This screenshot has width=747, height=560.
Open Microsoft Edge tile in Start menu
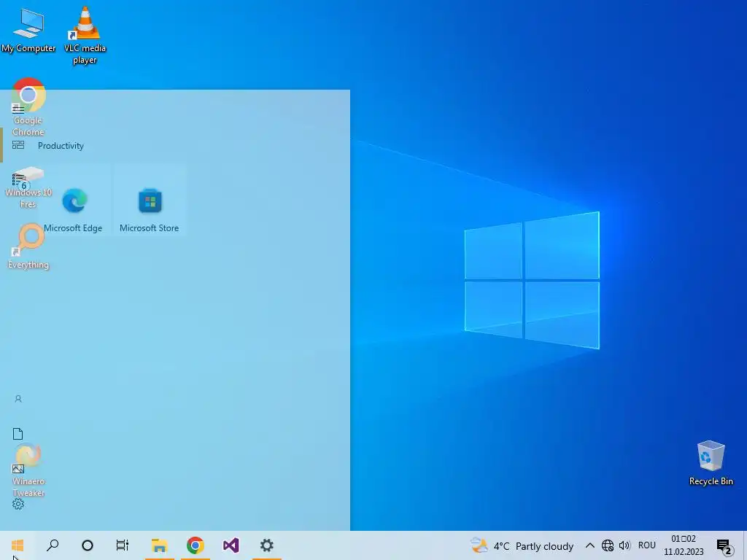click(x=75, y=201)
